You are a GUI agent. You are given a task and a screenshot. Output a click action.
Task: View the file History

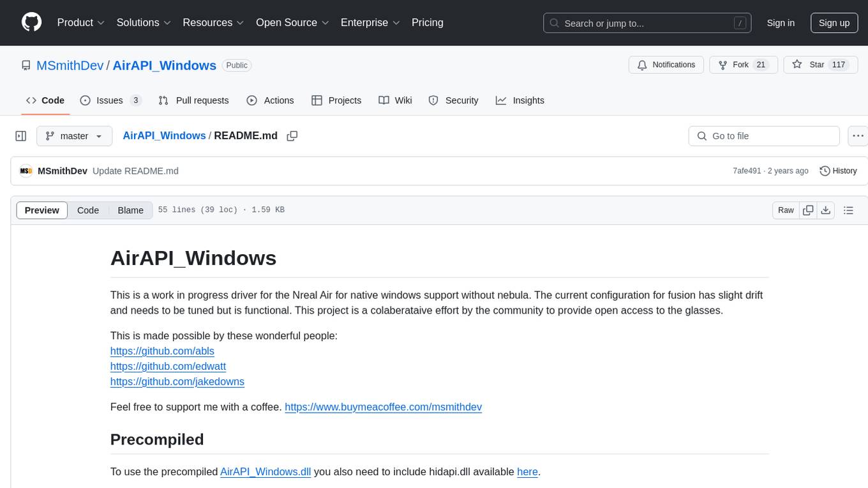[x=838, y=171]
